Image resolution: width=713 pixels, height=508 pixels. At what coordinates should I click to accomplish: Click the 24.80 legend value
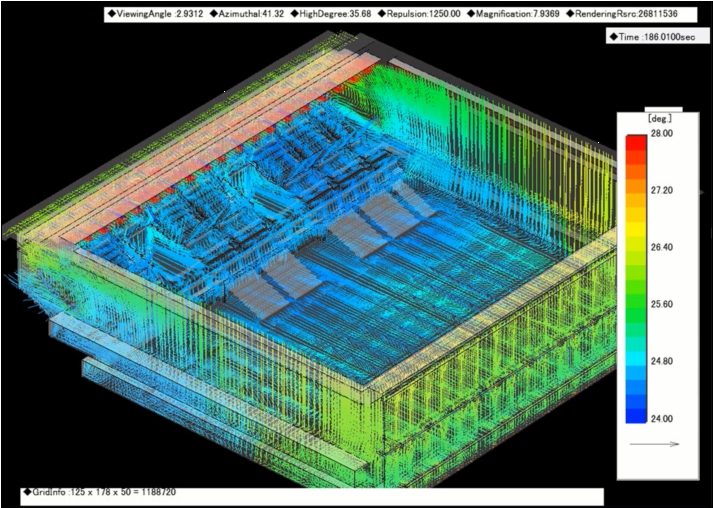[661, 362]
